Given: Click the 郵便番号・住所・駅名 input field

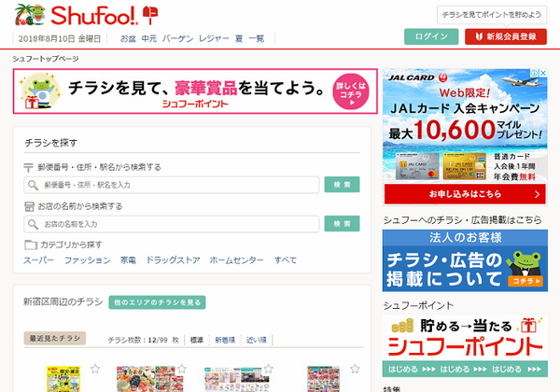Looking at the screenshot, I should pyautogui.click(x=172, y=185).
